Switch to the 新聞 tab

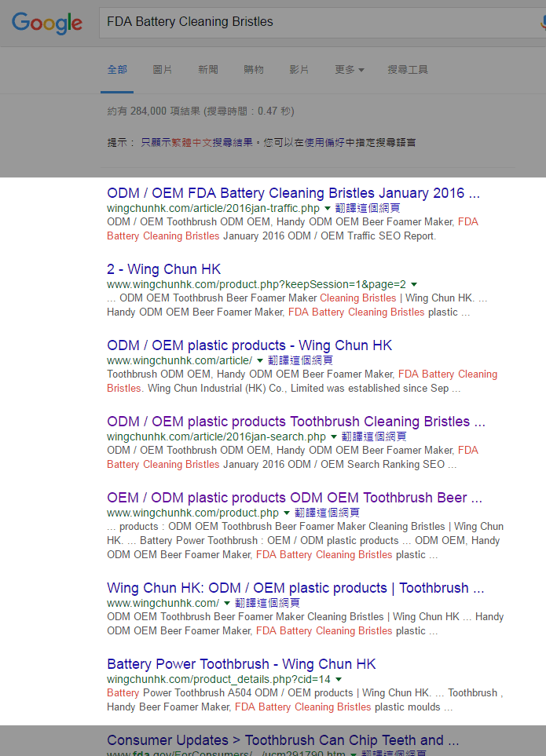pos(208,70)
